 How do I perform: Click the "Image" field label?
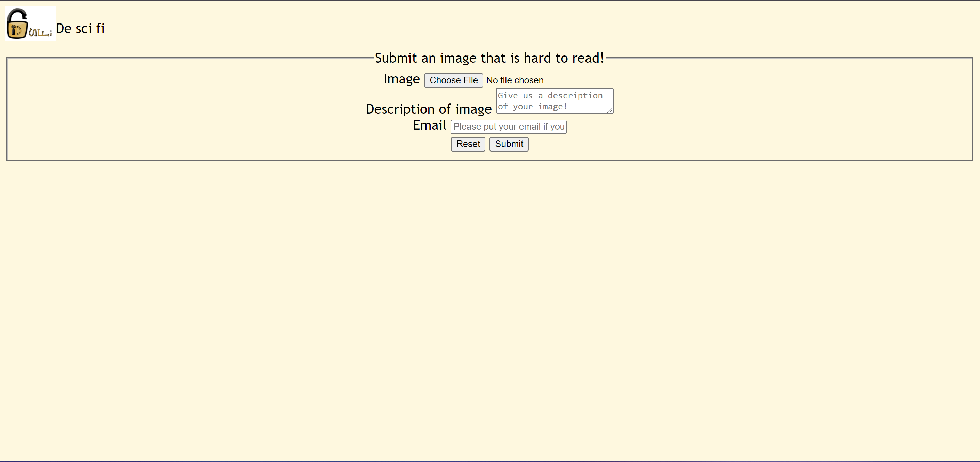401,79
